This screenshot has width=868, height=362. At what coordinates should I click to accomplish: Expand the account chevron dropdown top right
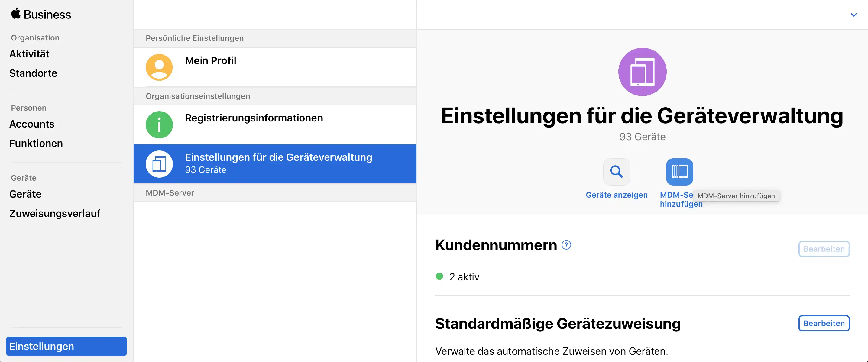[x=853, y=15]
